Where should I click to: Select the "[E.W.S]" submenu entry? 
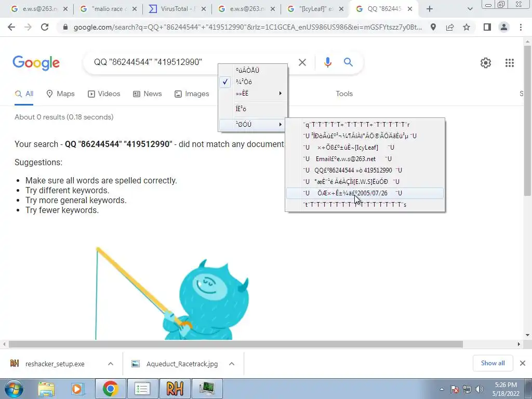click(365, 182)
